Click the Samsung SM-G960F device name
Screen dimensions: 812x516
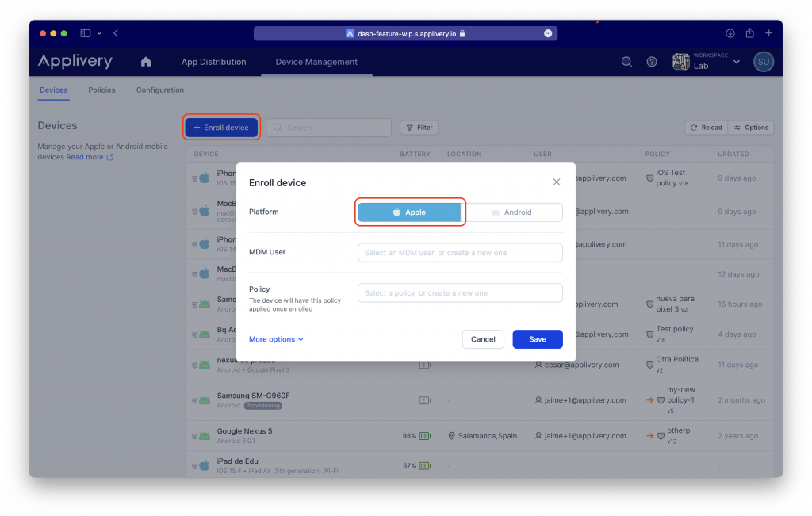pos(253,396)
